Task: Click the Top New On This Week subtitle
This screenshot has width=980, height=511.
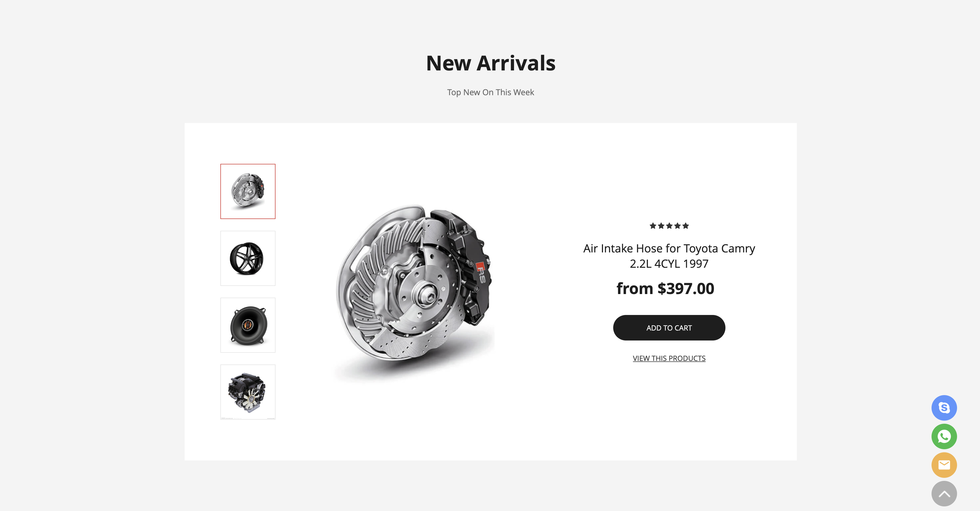Action: [x=490, y=93]
